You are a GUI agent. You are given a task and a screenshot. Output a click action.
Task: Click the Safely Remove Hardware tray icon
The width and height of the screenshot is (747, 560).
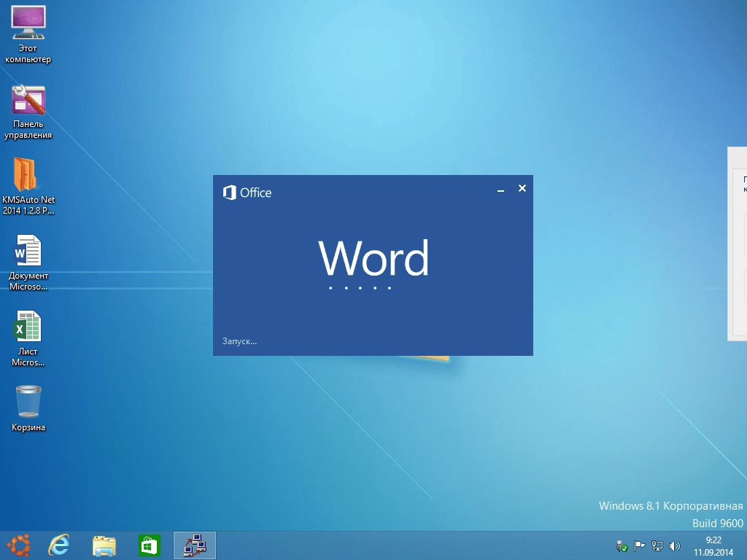point(622,545)
